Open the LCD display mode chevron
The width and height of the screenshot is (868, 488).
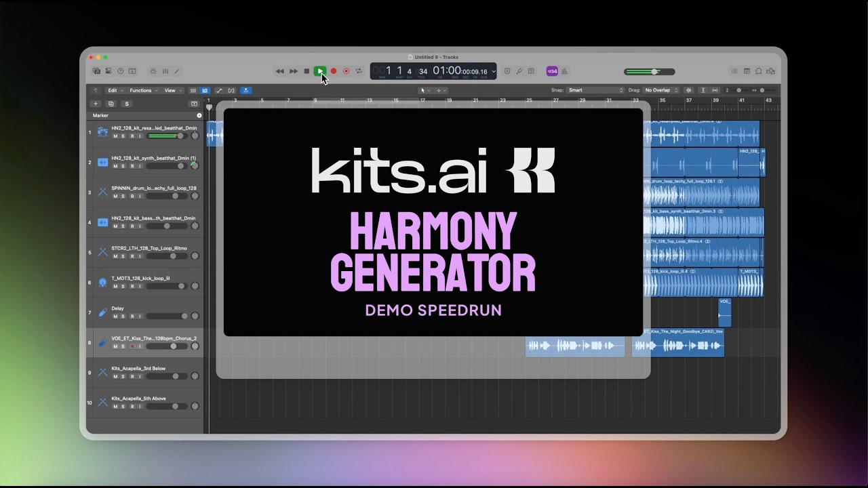click(494, 71)
